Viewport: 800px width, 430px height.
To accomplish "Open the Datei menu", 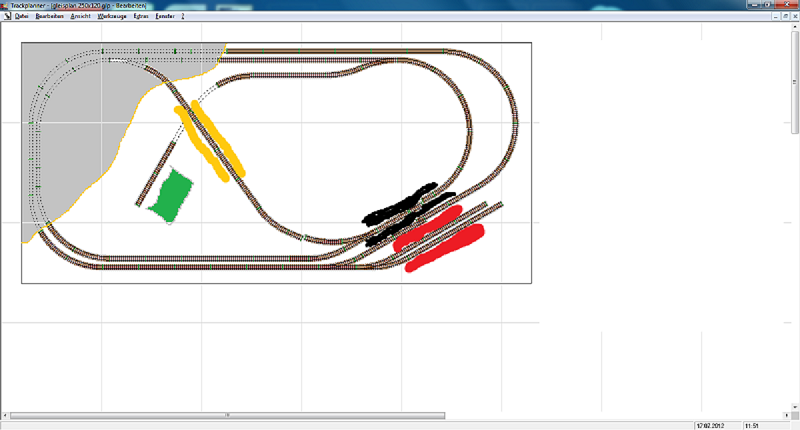I will pyautogui.click(x=22, y=16).
